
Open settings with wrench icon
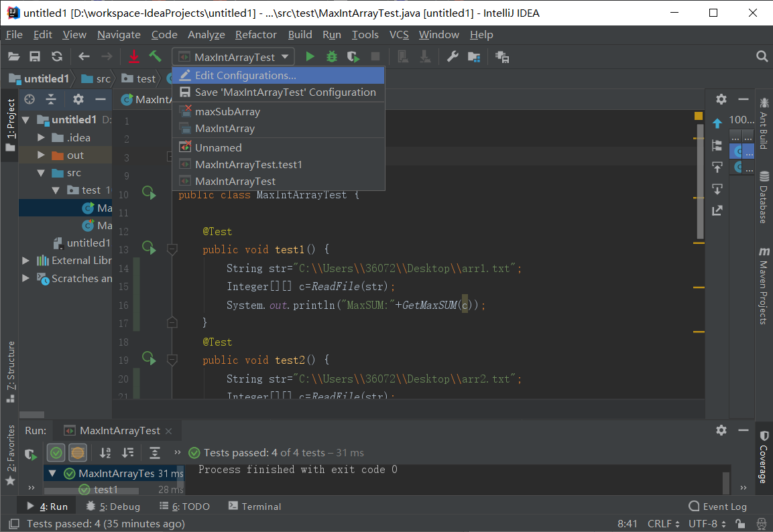pyautogui.click(x=453, y=57)
